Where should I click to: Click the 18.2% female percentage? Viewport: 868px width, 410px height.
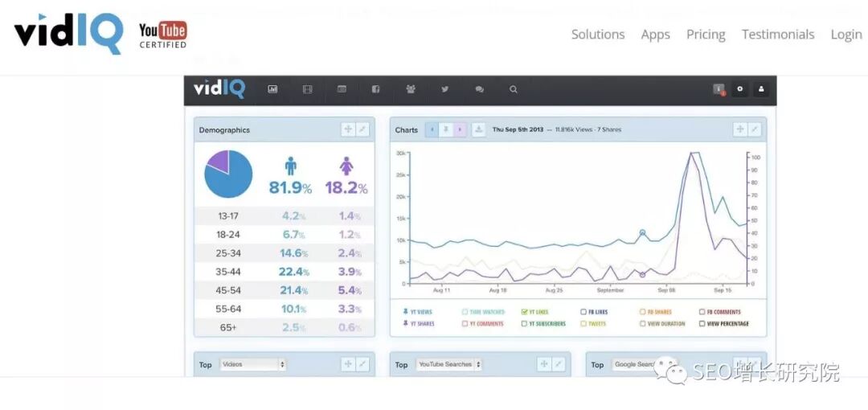[346, 188]
